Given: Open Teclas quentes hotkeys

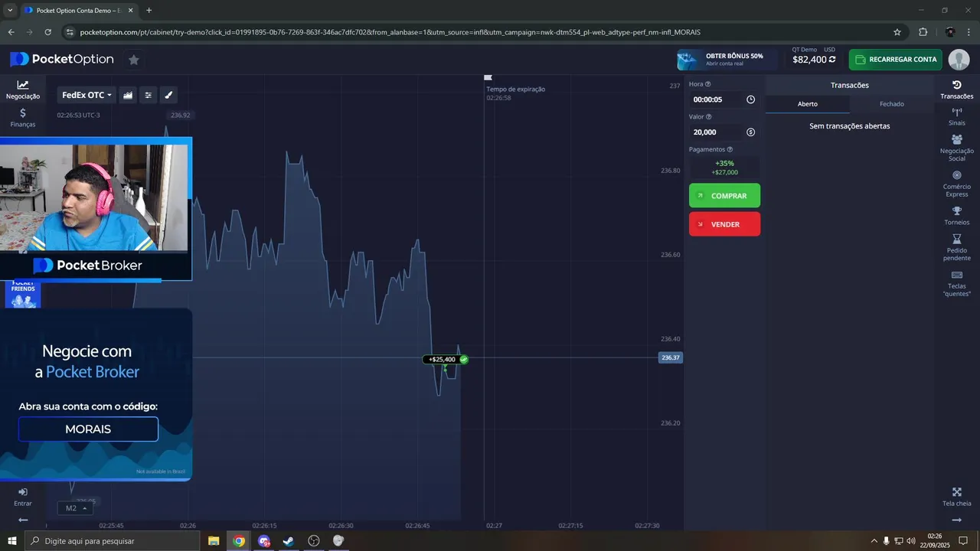Looking at the screenshot, I should [956, 283].
